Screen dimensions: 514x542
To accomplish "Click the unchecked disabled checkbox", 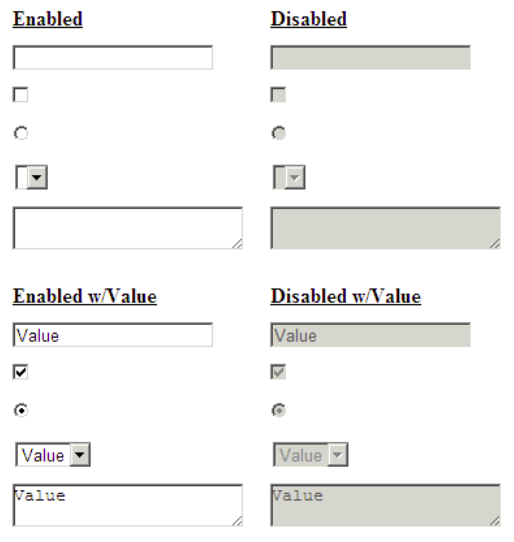I will coord(278,95).
